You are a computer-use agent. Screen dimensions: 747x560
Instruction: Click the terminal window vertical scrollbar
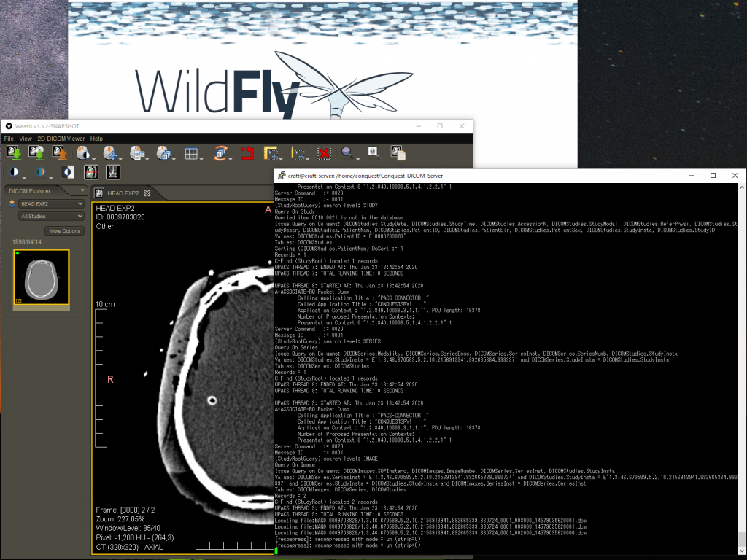click(x=742, y=366)
